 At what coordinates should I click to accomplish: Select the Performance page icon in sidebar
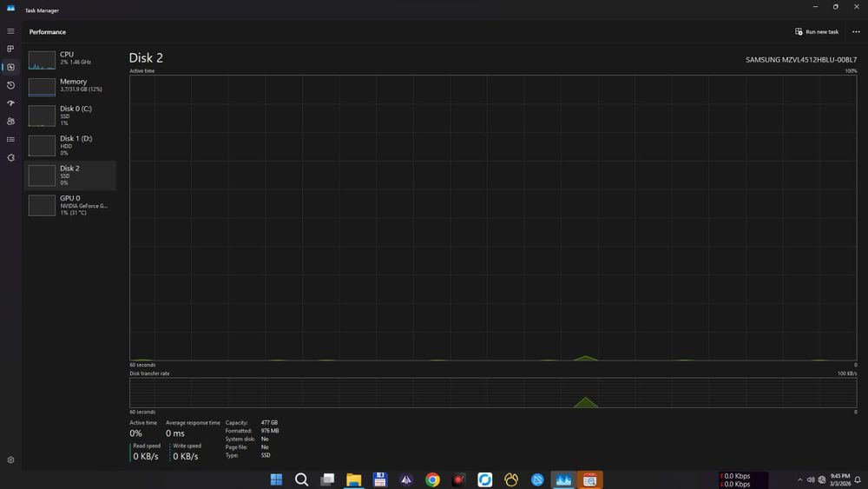click(10, 67)
